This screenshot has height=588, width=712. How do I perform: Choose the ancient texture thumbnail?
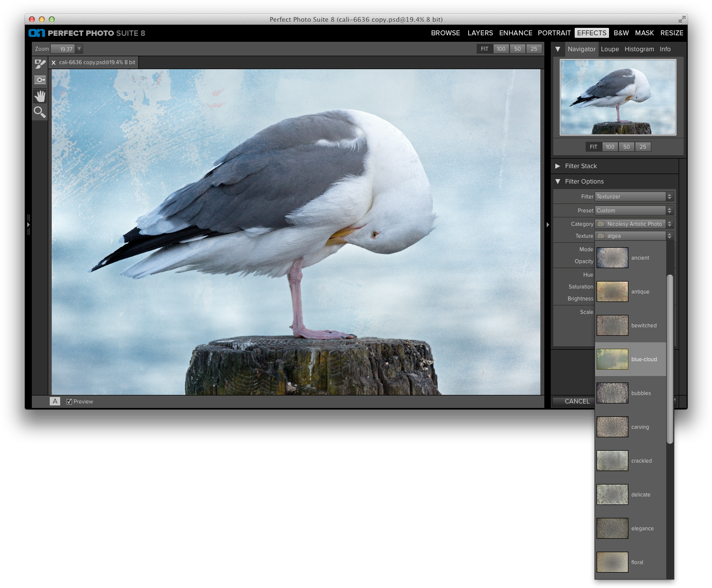612,258
